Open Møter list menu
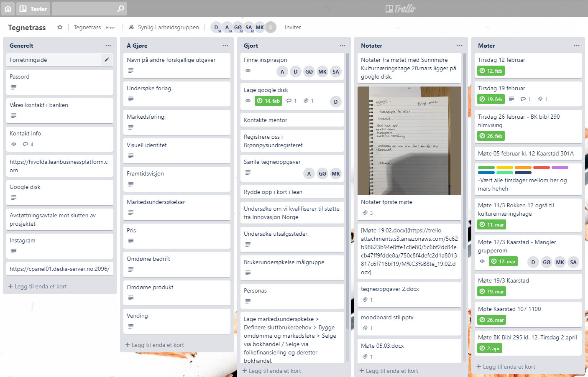The image size is (588, 377). coord(577,46)
